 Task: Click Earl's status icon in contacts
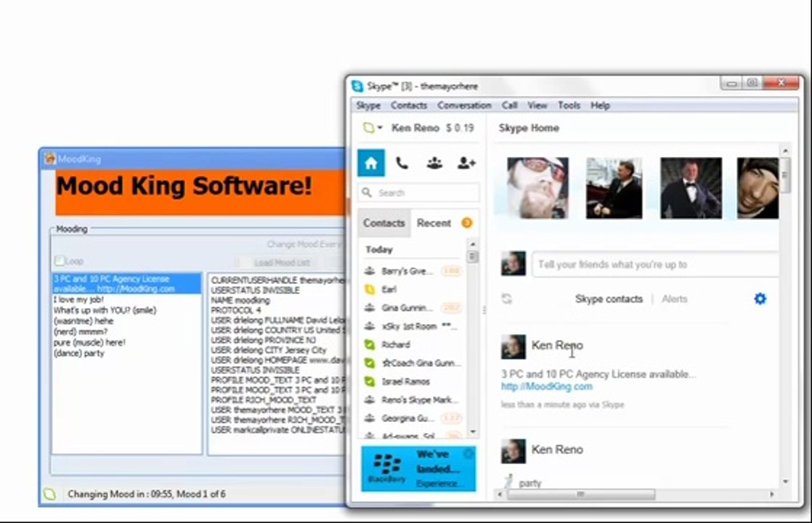[x=370, y=289]
